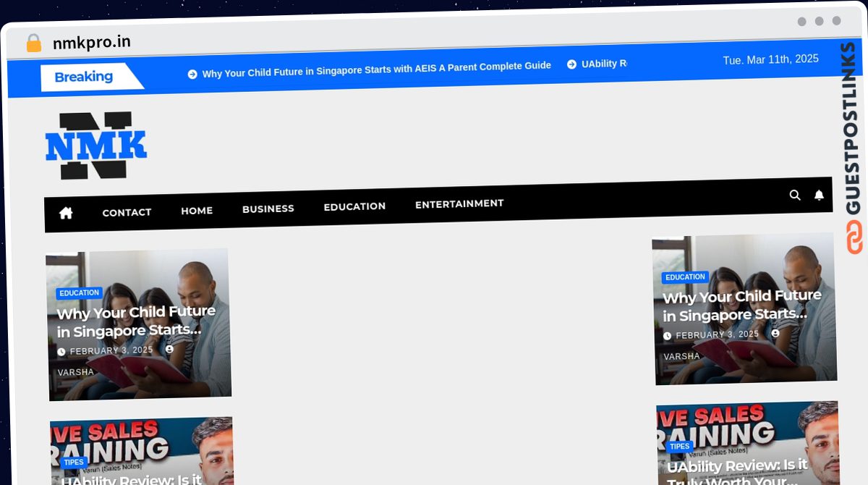Navigate to the ENTERTAINMENT menu item
This screenshot has height=485, width=868.
click(x=459, y=204)
